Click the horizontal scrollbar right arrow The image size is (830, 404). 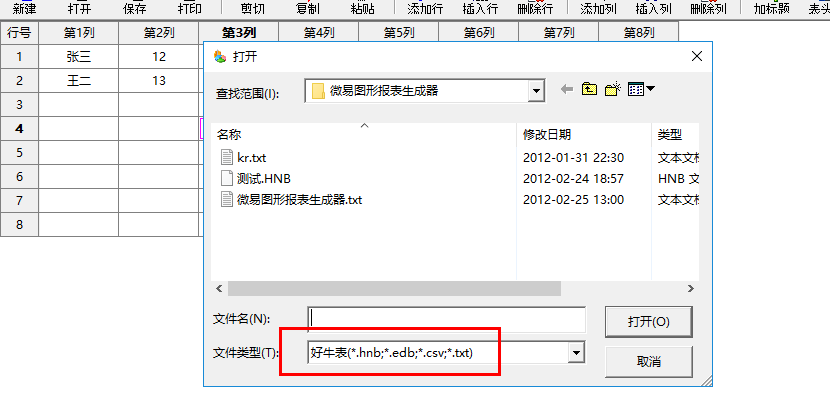click(690, 289)
